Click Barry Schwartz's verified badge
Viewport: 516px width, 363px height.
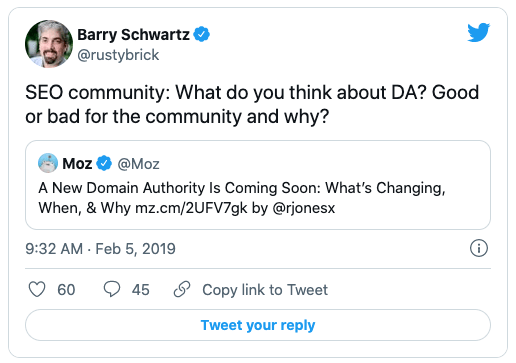202,34
